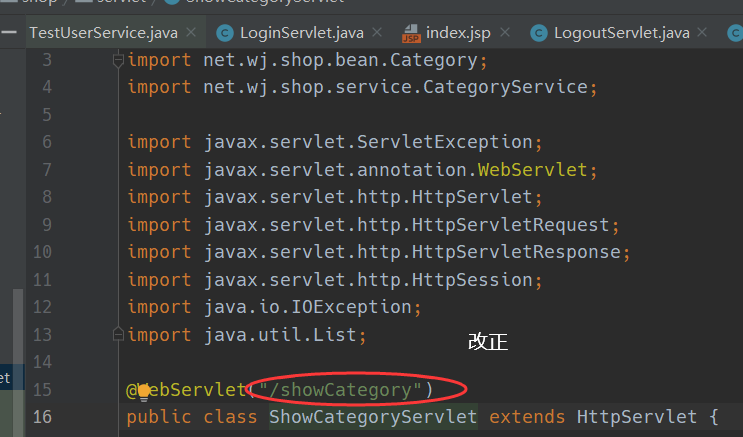Click the yellow intention lightbulb on line 15
This screenshot has width=743, height=437.
(x=144, y=392)
